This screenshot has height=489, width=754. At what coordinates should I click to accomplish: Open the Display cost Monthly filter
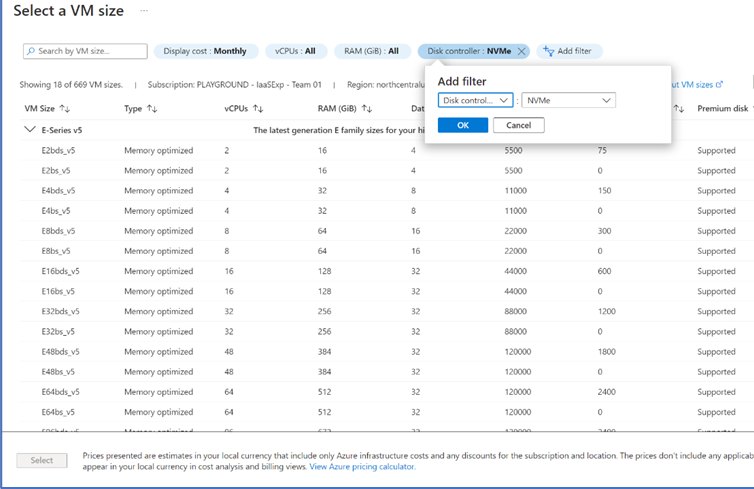[205, 51]
